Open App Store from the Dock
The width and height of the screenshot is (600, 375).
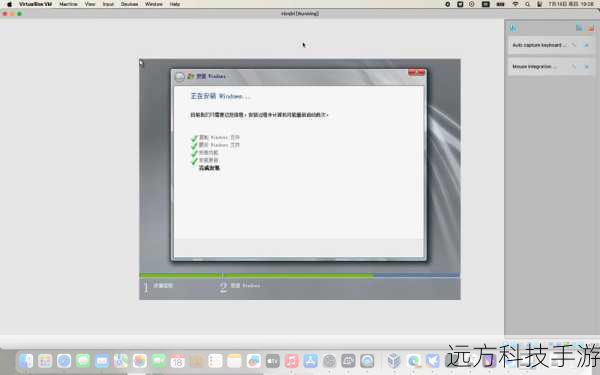[310, 361]
